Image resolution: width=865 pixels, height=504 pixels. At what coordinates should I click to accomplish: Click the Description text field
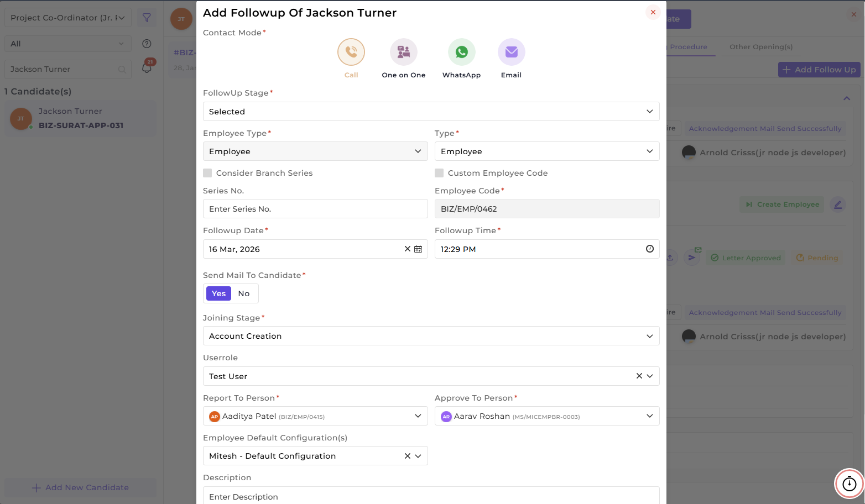431,495
